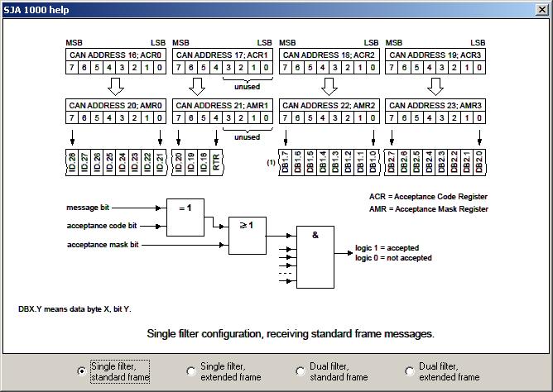Image resolution: width=553 pixels, height=392 pixels.
Task: Click 'unused' label under ACR1
Action: click(x=248, y=87)
